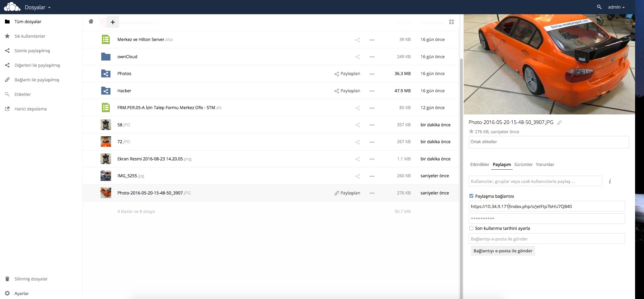Click the plus new file button
Image resolution: width=644 pixels, height=299 pixels.
113,22
